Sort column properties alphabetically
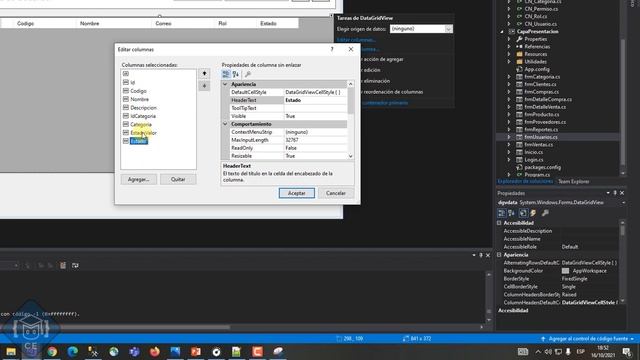The image size is (640, 360). (x=236, y=74)
